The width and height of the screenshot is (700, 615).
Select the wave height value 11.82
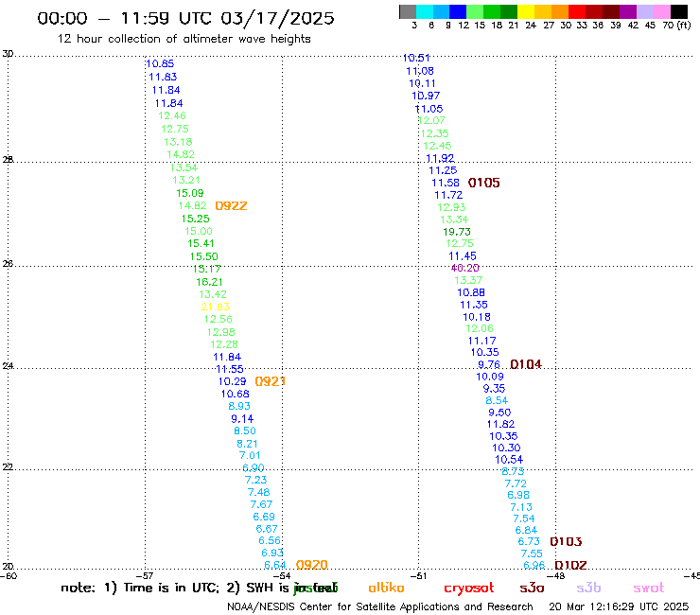[500, 424]
